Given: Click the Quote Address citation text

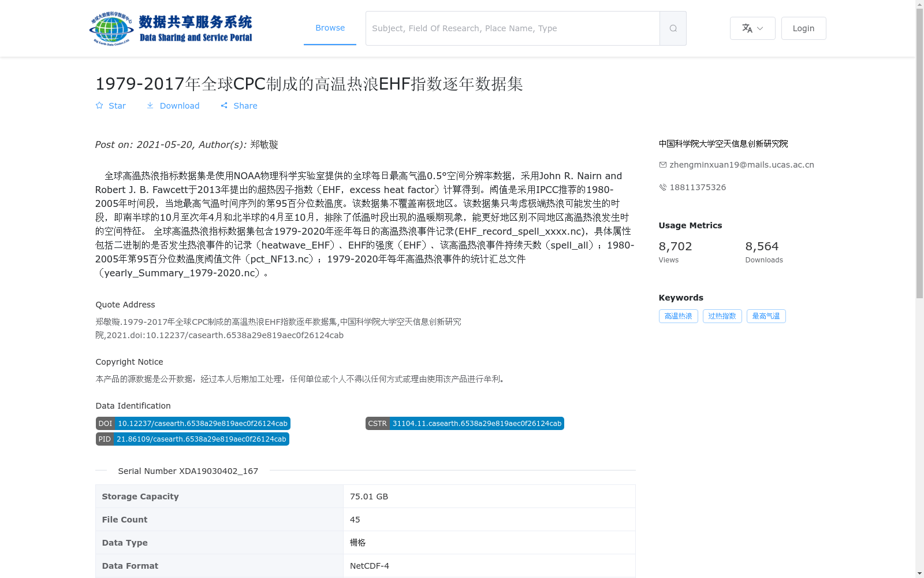Looking at the screenshot, I should (x=278, y=328).
